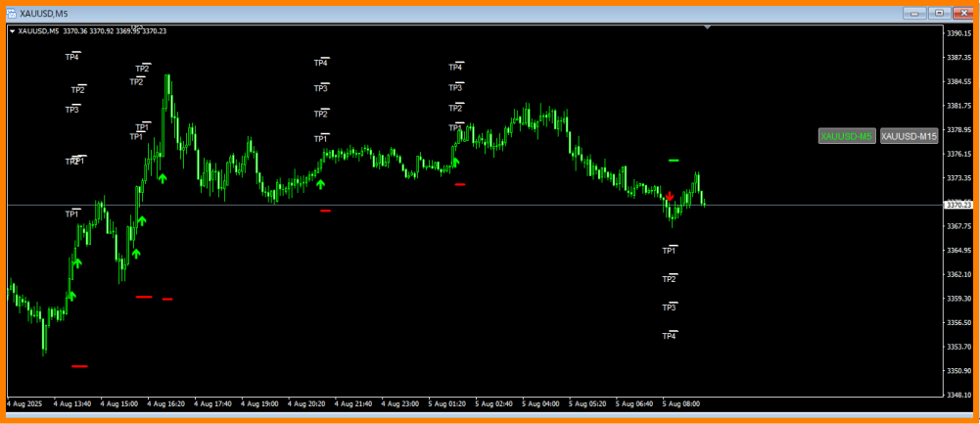This screenshot has height=424, width=980.
Task: Select the TP4 label below the sell signal
Action: coord(669,336)
